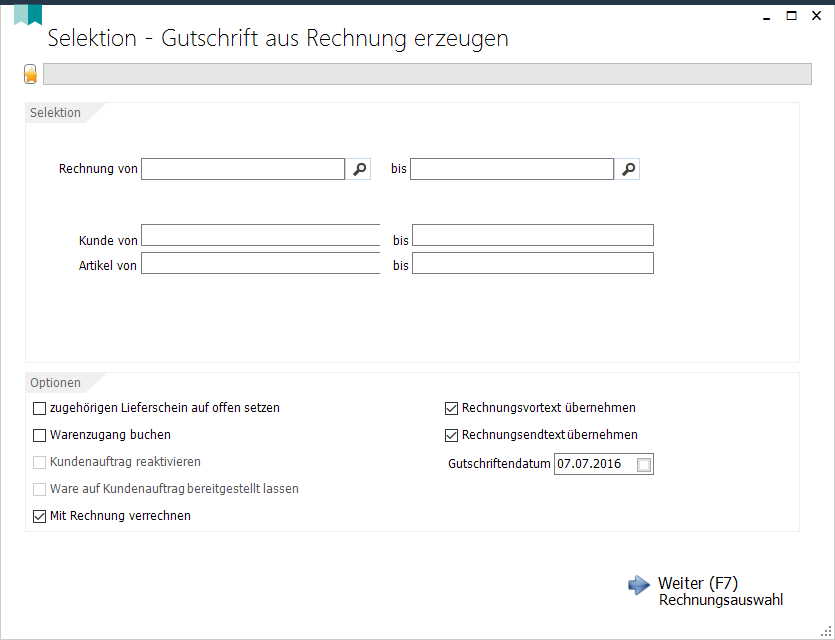Uncheck Mit Rechnung verrechnen
The width and height of the screenshot is (835, 640).
[39, 516]
